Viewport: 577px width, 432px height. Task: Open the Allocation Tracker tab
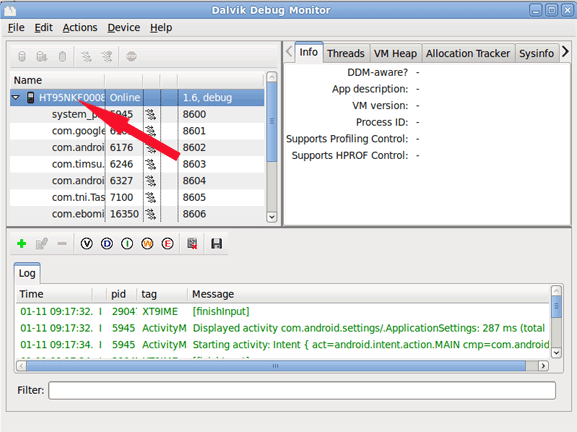click(x=468, y=54)
